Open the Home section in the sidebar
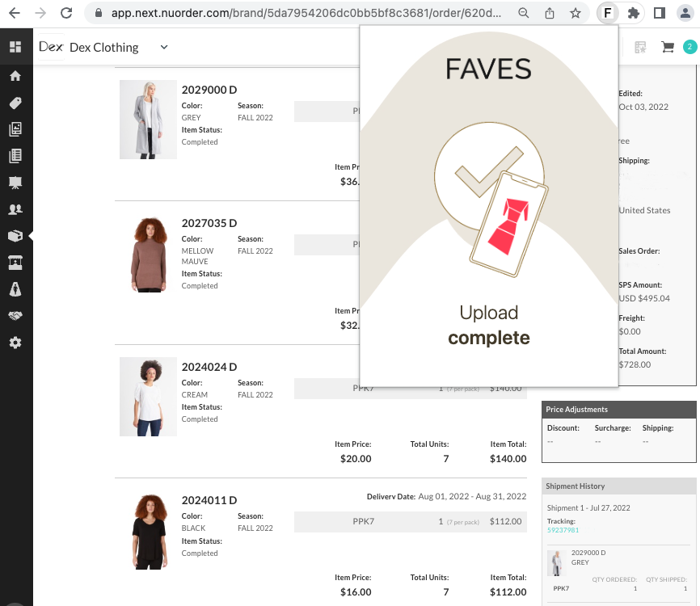This screenshot has height=606, width=700. click(x=15, y=75)
